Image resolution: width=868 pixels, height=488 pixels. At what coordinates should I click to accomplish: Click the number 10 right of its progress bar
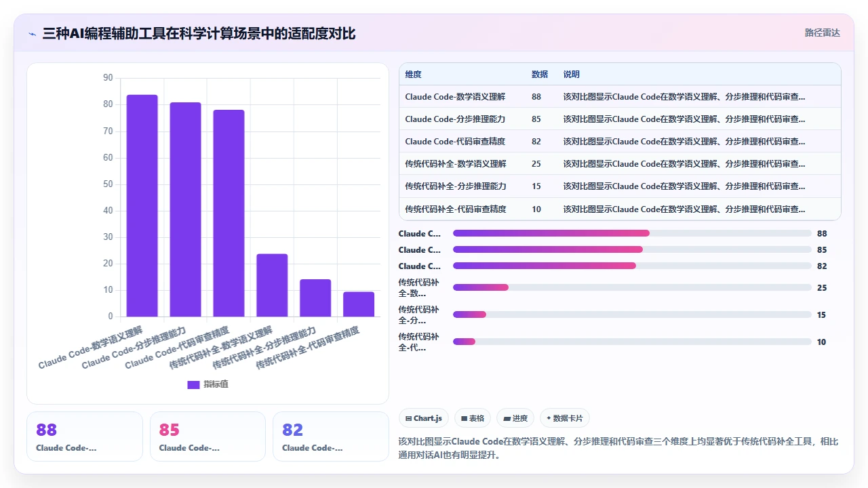(x=822, y=342)
